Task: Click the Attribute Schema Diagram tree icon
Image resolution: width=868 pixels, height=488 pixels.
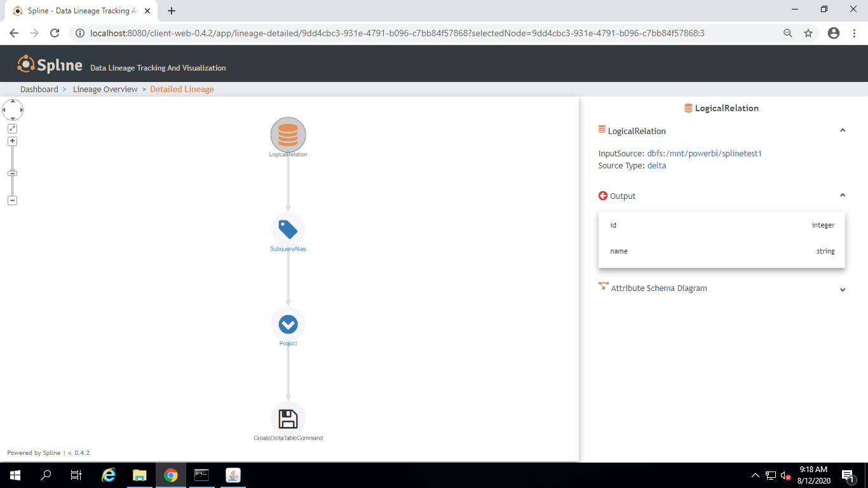Action: click(603, 286)
